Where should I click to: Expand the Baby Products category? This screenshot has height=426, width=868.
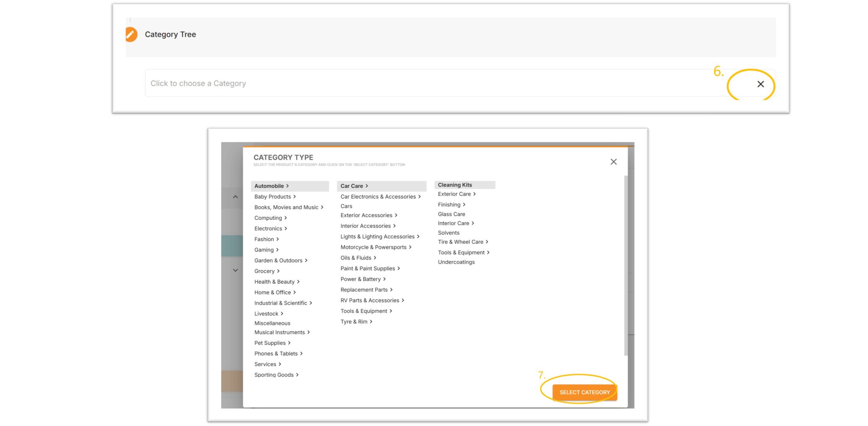pyautogui.click(x=275, y=196)
